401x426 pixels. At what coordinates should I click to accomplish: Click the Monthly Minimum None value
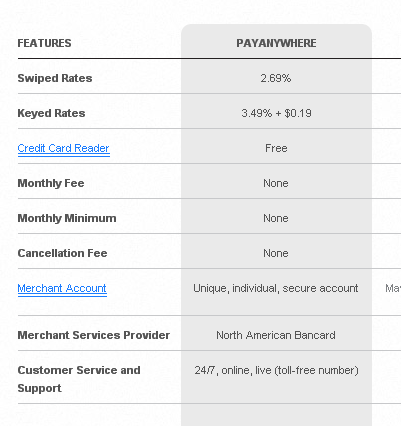point(276,218)
